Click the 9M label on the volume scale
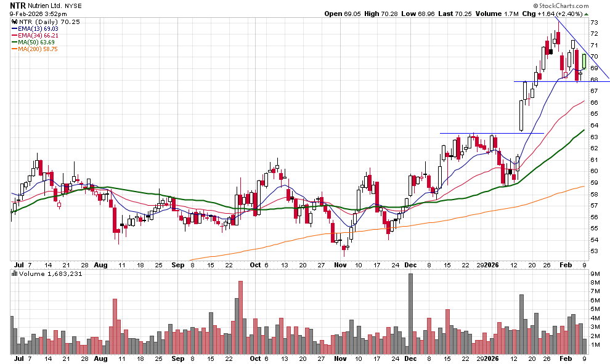The height and width of the screenshot is (364, 610). pyautogui.click(x=595, y=274)
